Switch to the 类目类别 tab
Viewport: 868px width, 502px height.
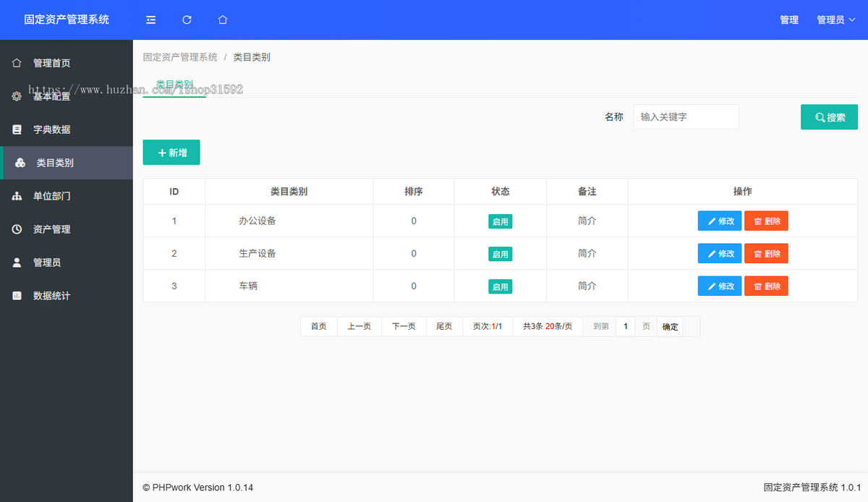click(x=173, y=84)
